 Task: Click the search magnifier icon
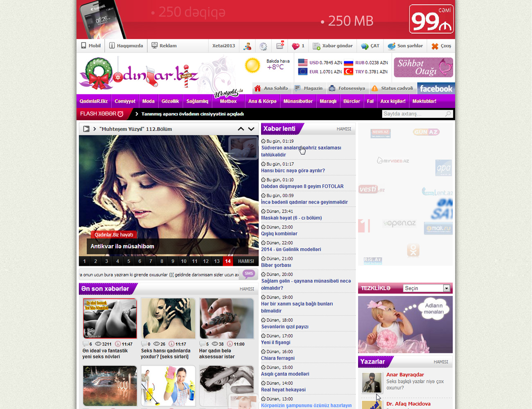click(x=448, y=114)
